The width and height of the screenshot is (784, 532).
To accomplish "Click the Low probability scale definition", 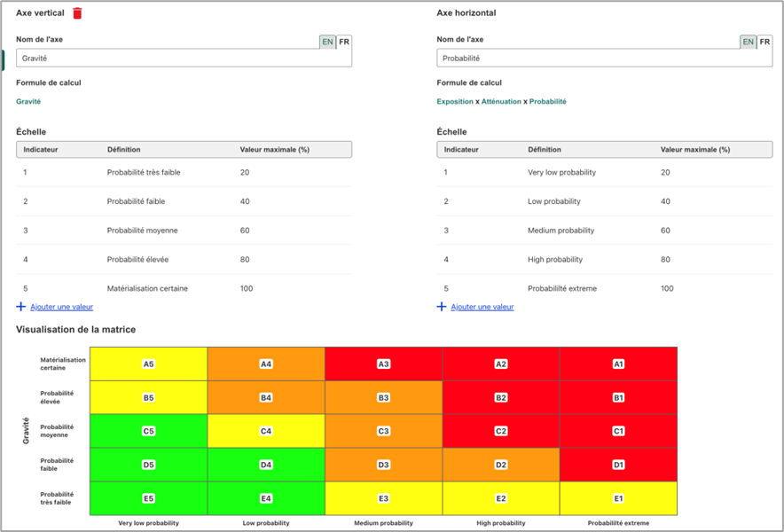I will coord(554,201).
